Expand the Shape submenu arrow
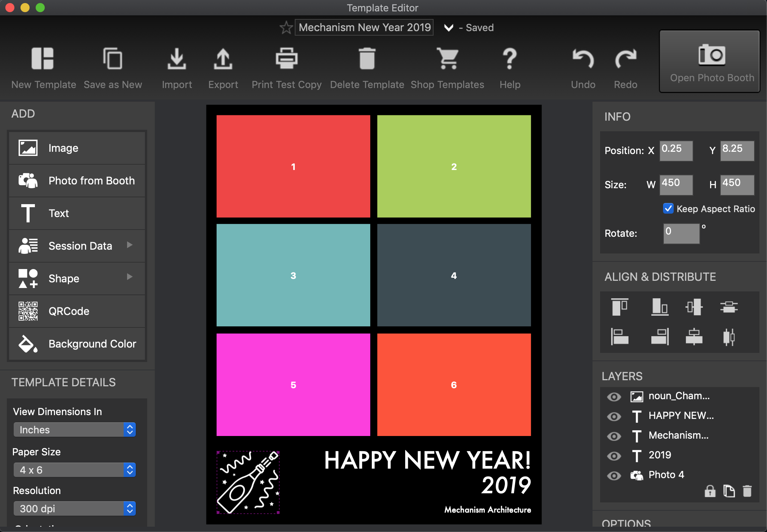Screen dimensions: 767x532 click(x=130, y=277)
